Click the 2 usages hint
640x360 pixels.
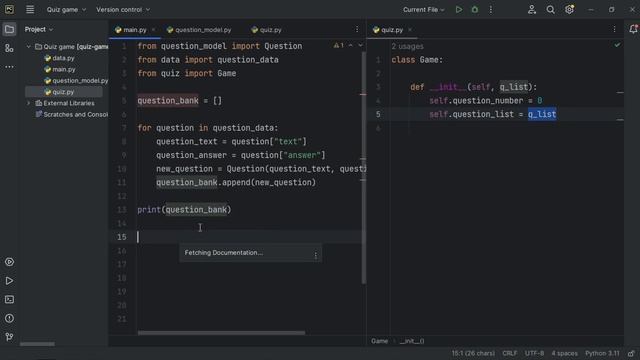(x=407, y=47)
